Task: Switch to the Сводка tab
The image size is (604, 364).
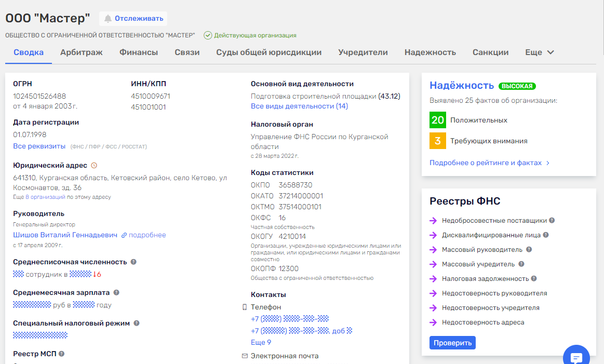Action: pyautogui.click(x=29, y=52)
